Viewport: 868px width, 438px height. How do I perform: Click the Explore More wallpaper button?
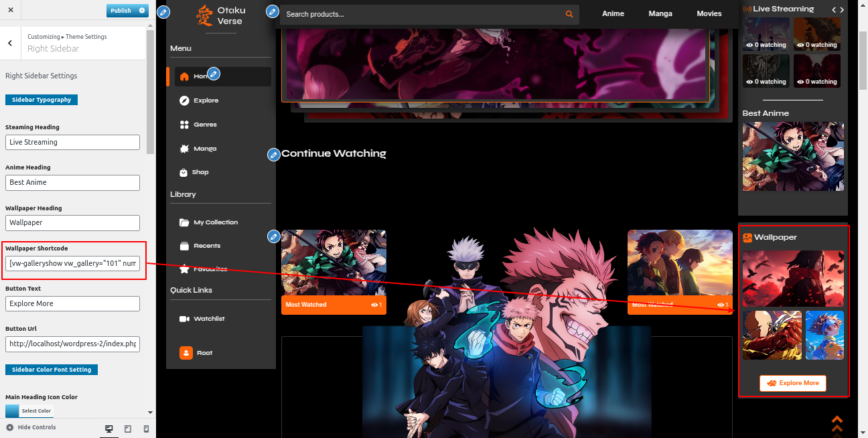coord(792,383)
